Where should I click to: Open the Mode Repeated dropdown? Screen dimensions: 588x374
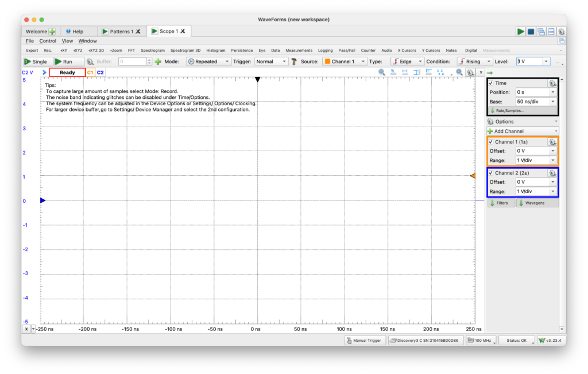tap(209, 61)
